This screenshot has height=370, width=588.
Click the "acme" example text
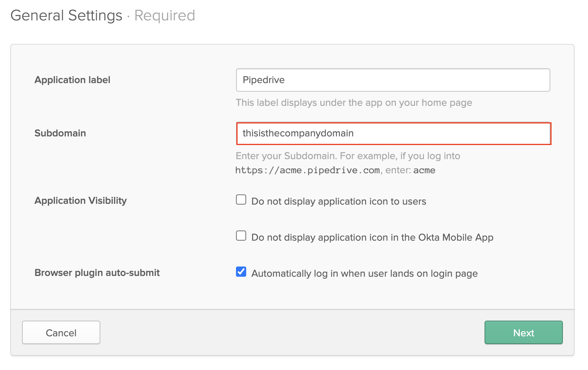pos(425,170)
